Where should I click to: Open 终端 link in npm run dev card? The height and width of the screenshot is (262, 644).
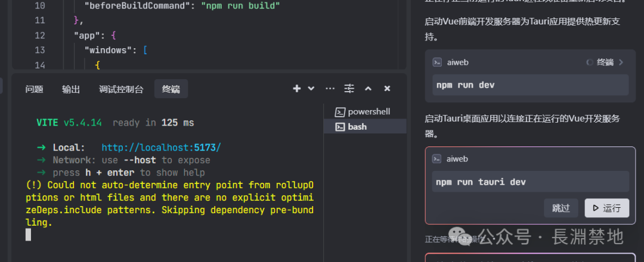(x=605, y=63)
